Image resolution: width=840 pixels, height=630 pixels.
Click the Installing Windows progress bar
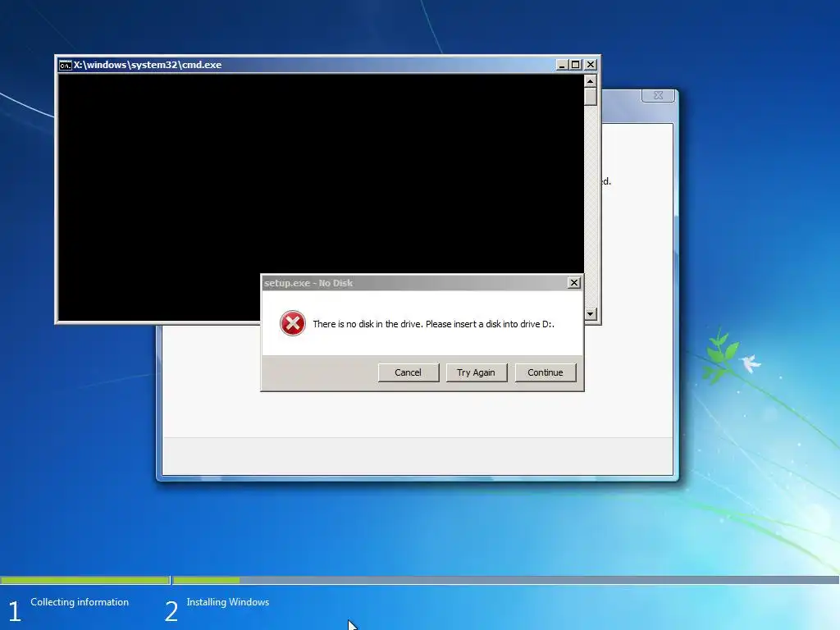coord(505,580)
